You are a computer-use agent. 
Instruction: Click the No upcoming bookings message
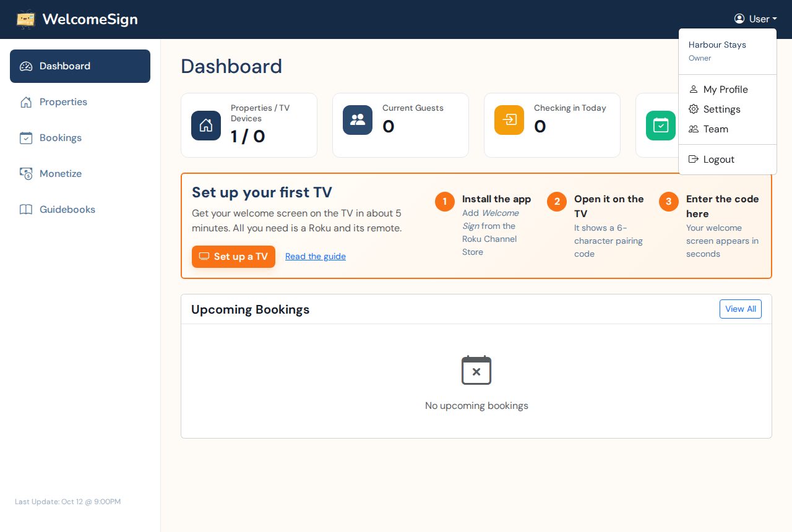pyautogui.click(x=476, y=406)
